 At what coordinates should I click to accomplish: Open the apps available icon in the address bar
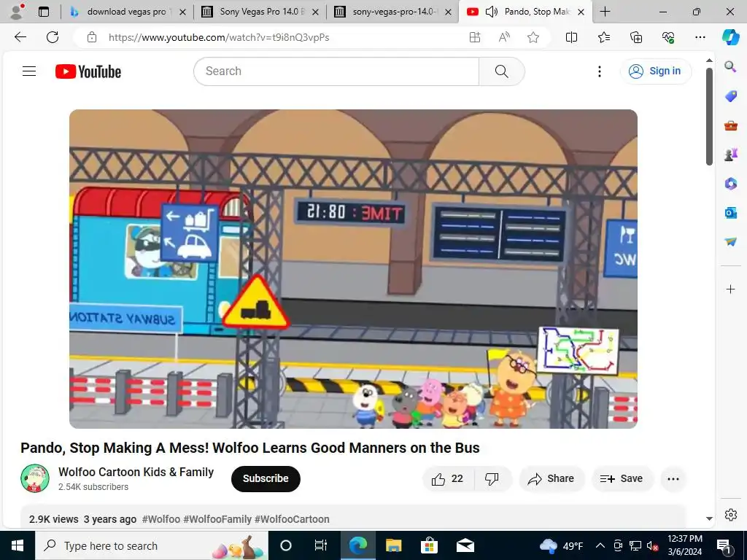pos(474,37)
